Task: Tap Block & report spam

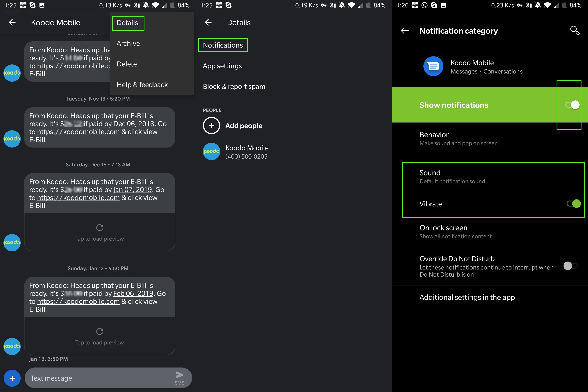Action: coord(234,87)
